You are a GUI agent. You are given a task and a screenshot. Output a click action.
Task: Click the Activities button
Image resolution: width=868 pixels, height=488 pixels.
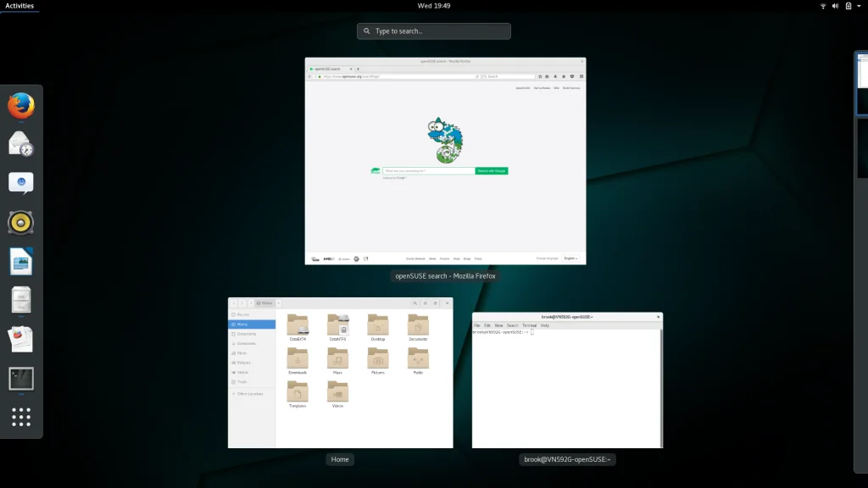19,6
